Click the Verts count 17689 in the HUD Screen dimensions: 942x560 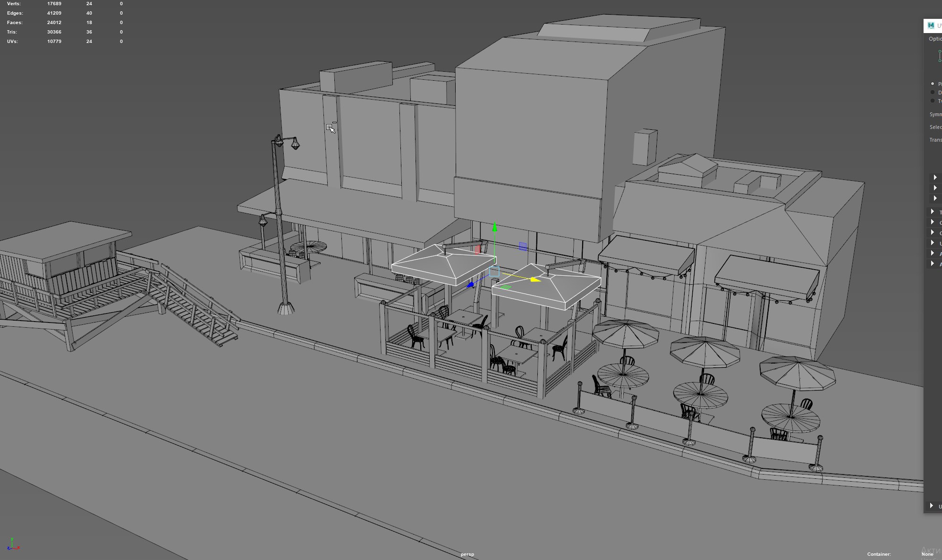click(x=54, y=4)
